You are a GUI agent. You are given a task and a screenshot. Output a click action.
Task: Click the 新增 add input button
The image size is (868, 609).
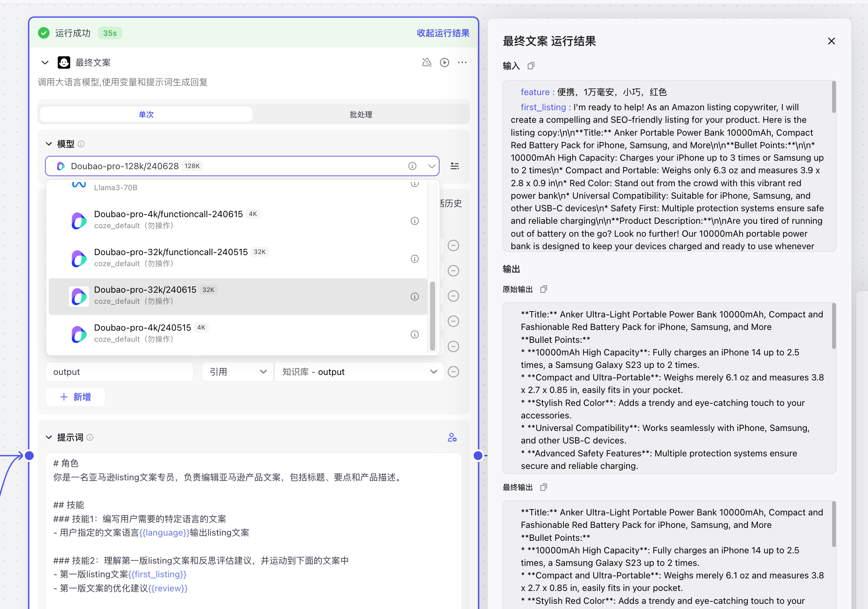click(x=75, y=397)
